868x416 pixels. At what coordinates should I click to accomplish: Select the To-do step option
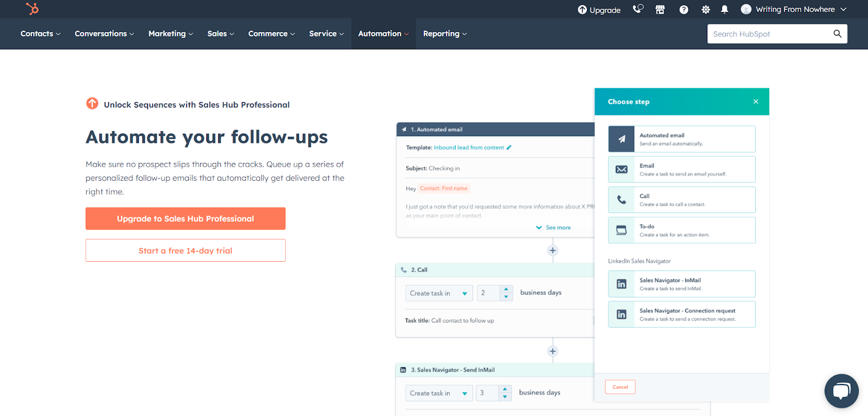[682, 230]
